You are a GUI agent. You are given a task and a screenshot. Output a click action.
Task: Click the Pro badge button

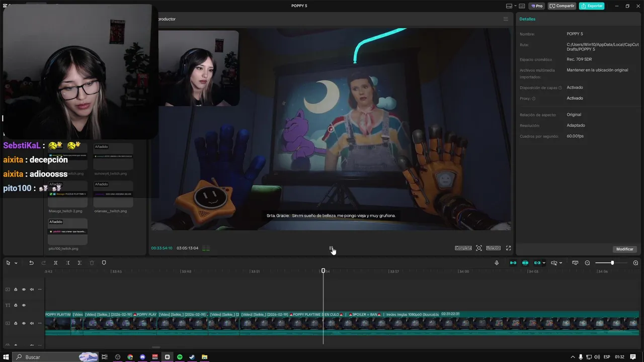click(x=536, y=6)
